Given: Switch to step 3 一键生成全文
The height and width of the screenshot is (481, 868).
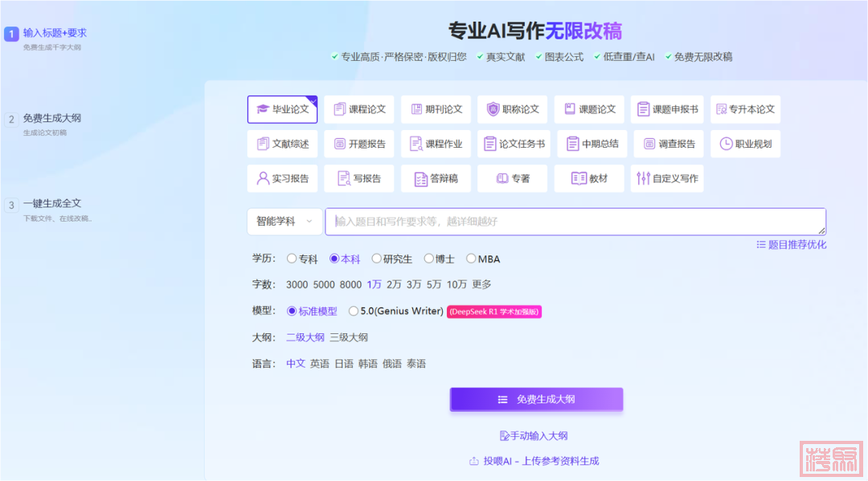Looking at the screenshot, I should 51,204.
